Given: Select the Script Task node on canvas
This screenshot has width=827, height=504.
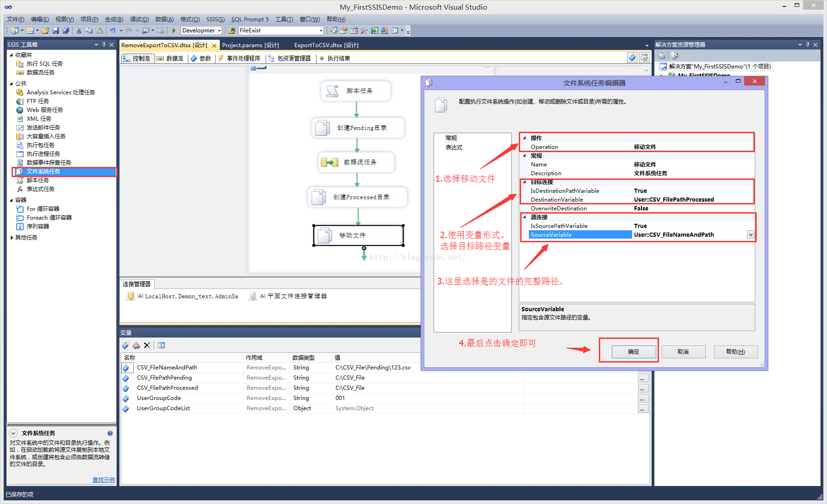Looking at the screenshot, I should (x=355, y=91).
